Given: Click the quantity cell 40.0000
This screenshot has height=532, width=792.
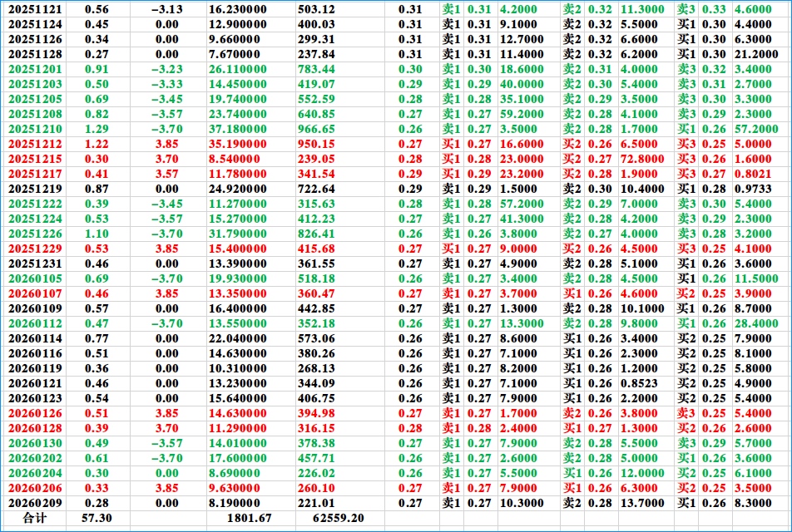Looking at the screenshot, I should click(522, 84).
